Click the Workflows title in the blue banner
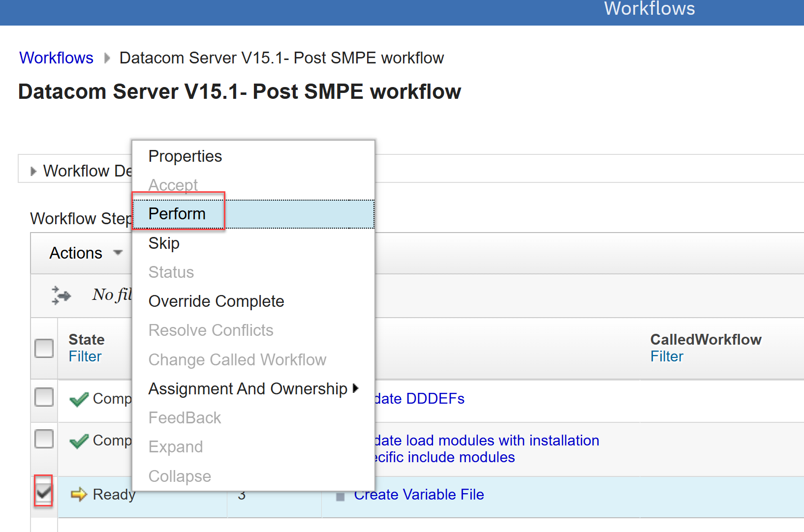804x532 pixels. point(649,8)
